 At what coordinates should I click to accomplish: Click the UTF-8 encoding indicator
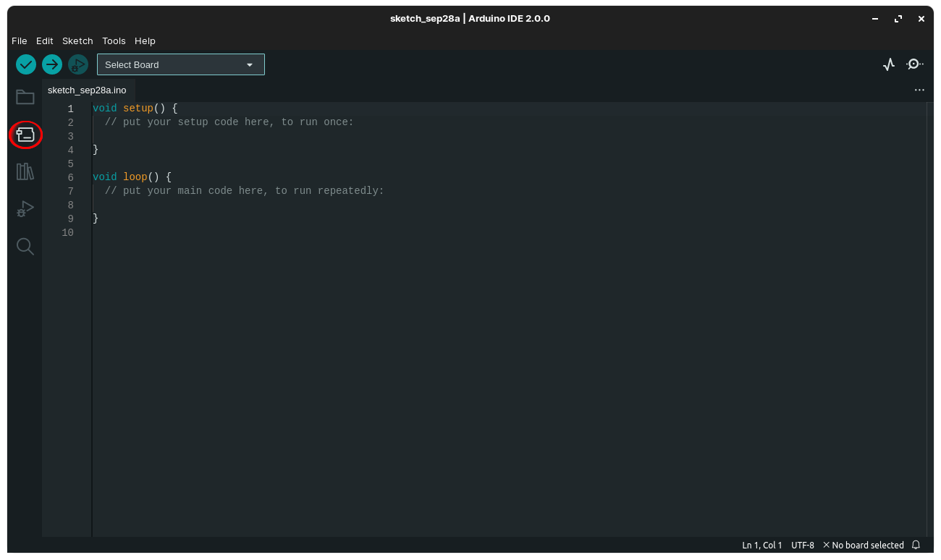click(x=803, y=545)
